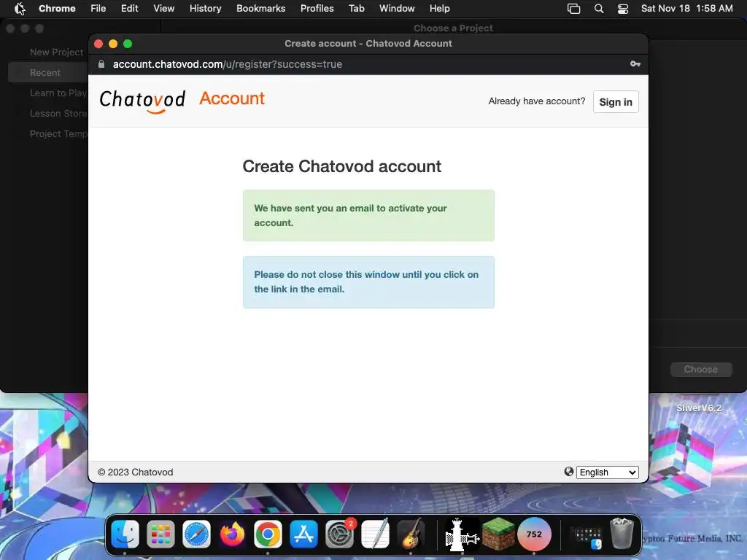Launch Firefox from the dock
This screenshot has height=560, width=747.
pos(232,534)
